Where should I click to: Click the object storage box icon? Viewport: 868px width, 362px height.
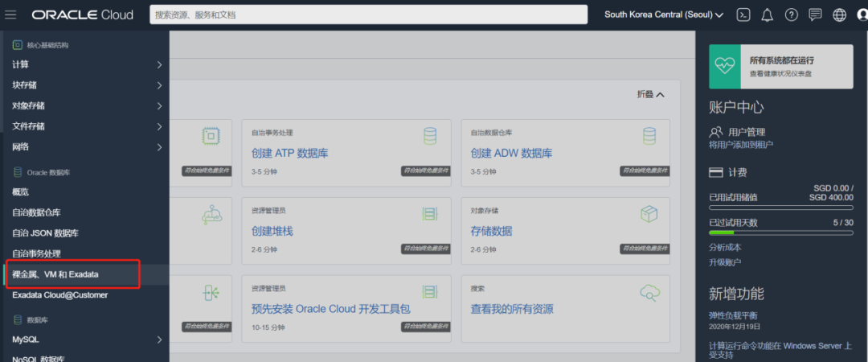pos(649,214)
